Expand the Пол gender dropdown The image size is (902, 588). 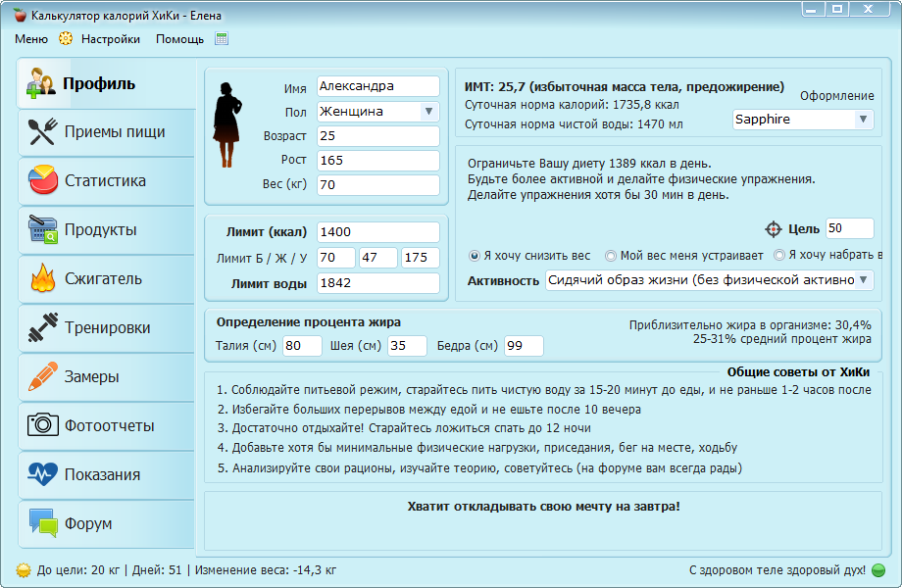click(x=428, y=112)
